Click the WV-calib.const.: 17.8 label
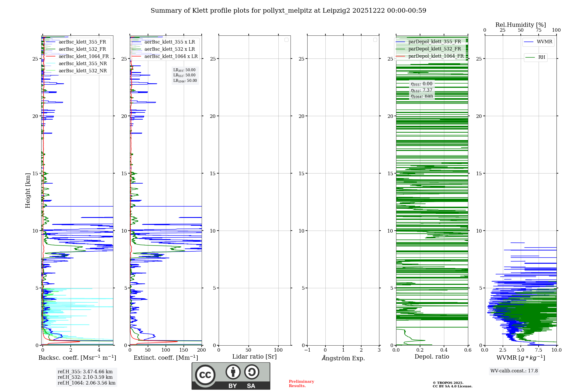 [x=514, y=371]
